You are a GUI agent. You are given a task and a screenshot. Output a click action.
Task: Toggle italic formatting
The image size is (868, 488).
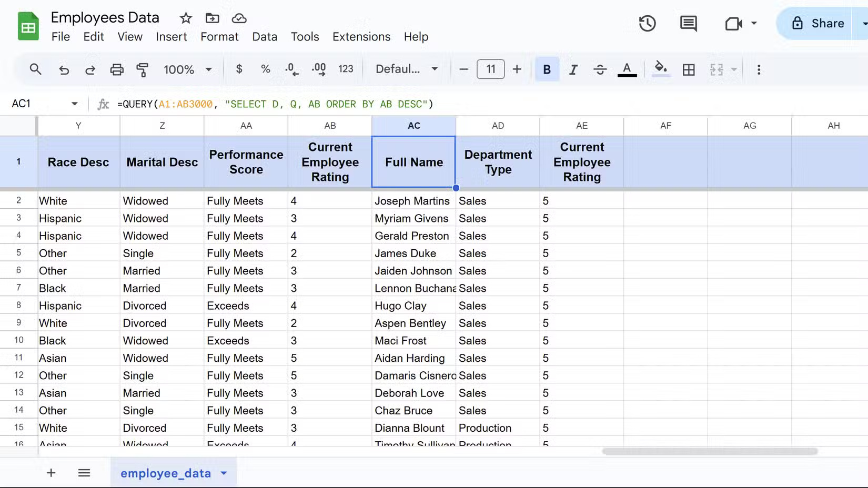573,69
